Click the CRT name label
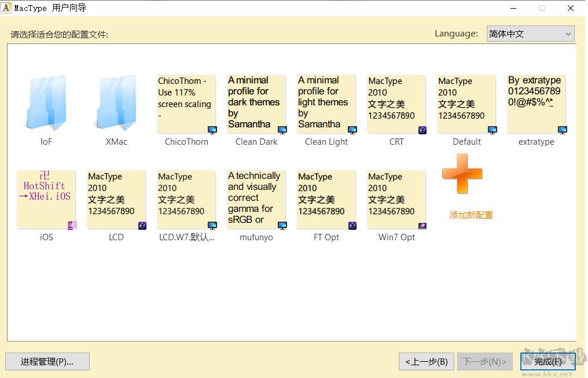Screen dimensions: 588x378 coord(396,142)
